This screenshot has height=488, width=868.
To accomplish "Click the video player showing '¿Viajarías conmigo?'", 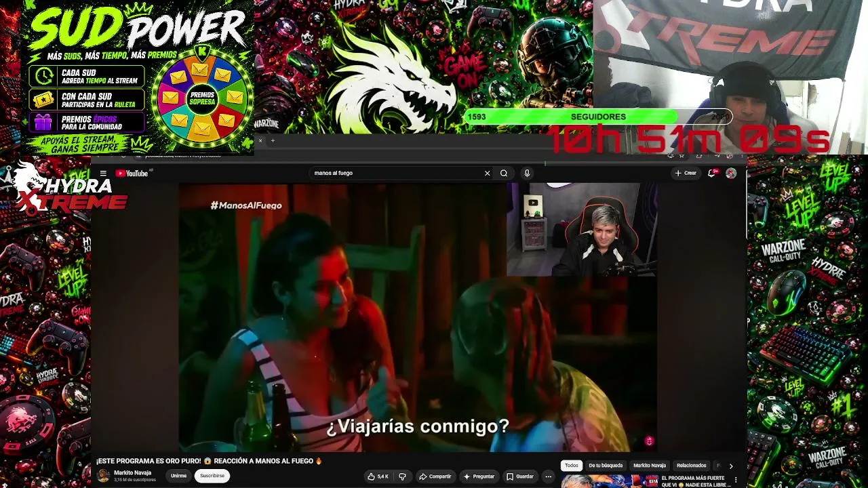I will point(417,317).
